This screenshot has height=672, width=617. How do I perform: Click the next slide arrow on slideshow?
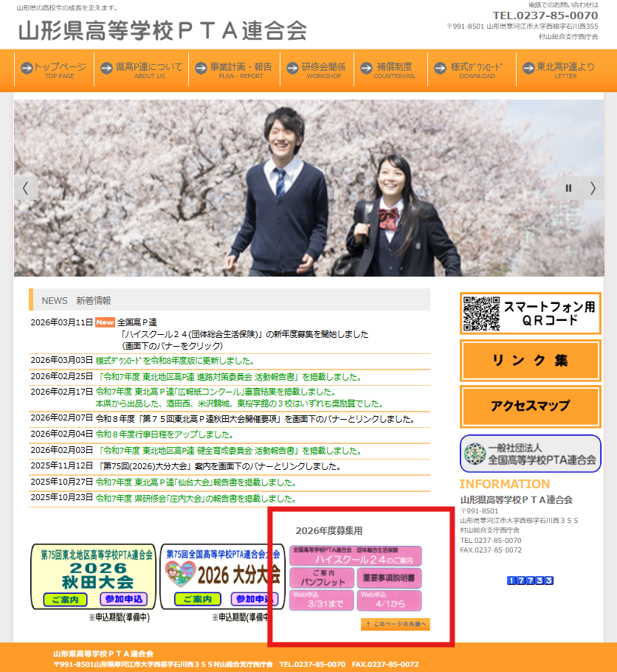click(x=592, y=188)
